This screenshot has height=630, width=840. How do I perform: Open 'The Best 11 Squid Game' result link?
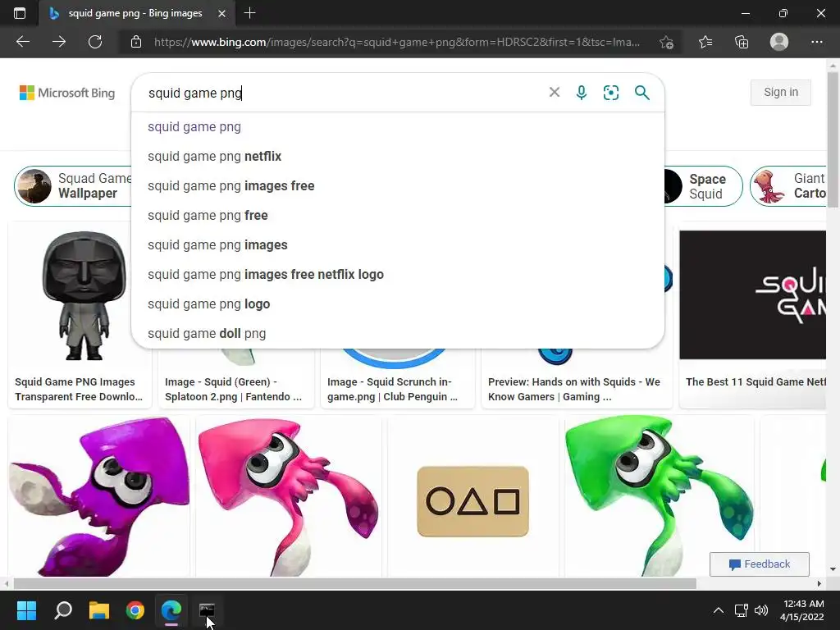pyautogui.click(x=756, y=382)
